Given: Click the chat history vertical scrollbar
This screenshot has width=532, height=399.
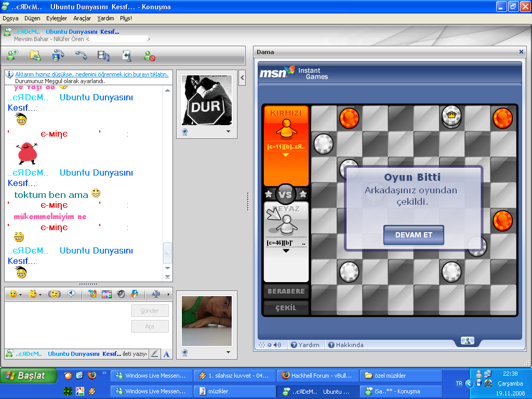Looking at the screenshot, I should (x=167, y=182).
